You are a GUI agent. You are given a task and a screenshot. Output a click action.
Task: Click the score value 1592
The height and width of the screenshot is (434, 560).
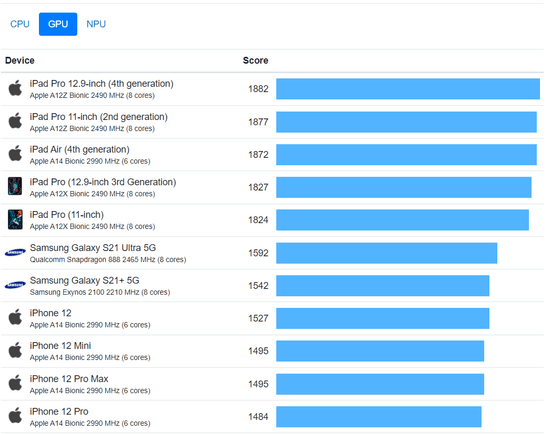tap(258, 253)
